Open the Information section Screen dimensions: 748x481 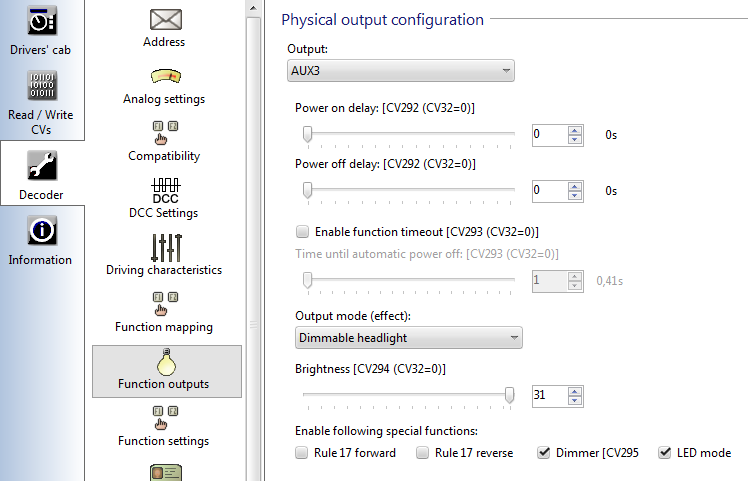tap(42, 241)
